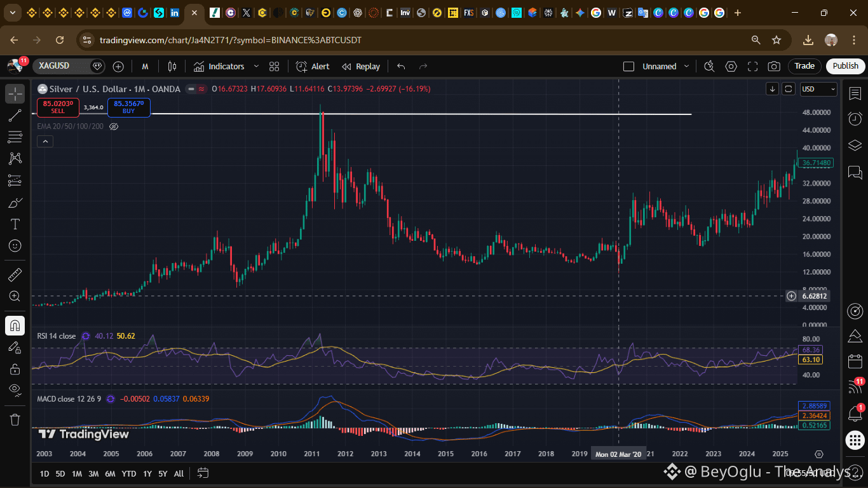Take a chart snapshot with camera icon
The width and height of the screenshot is (868, 488).
774,66
